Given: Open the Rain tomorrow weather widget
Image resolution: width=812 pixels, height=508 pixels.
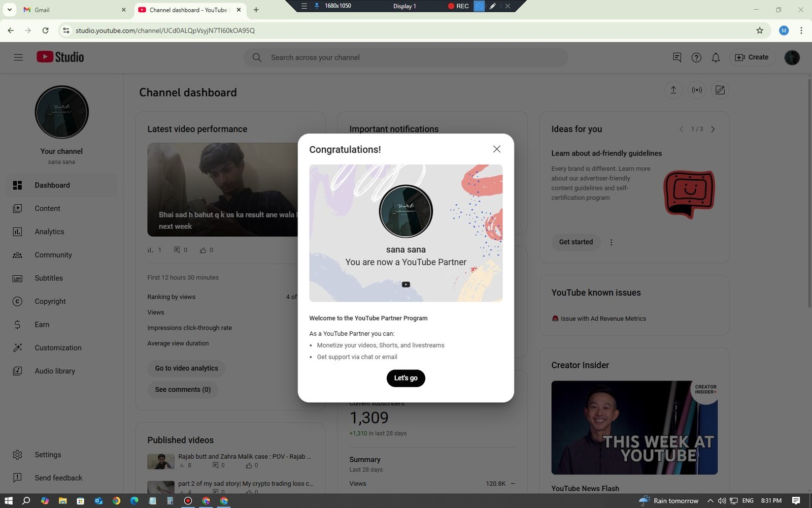Looking at the screenshot, I should pos(668,501).
